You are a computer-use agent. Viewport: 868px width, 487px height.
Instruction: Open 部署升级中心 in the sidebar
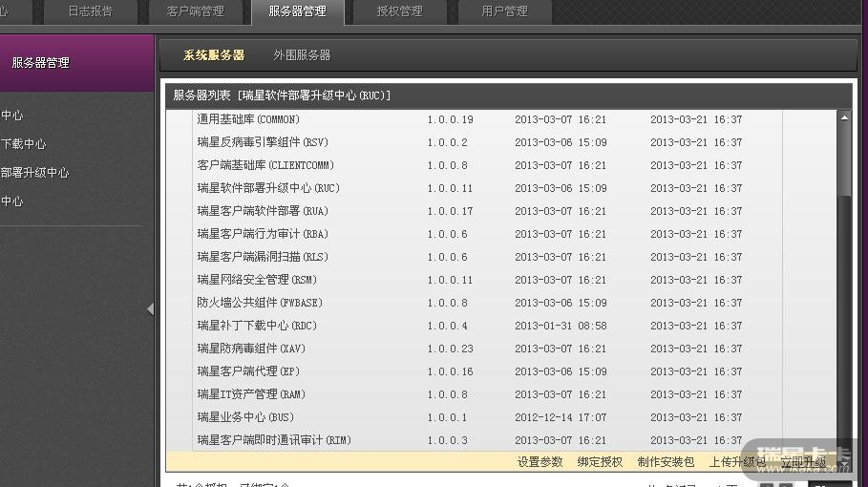point(34,173)
